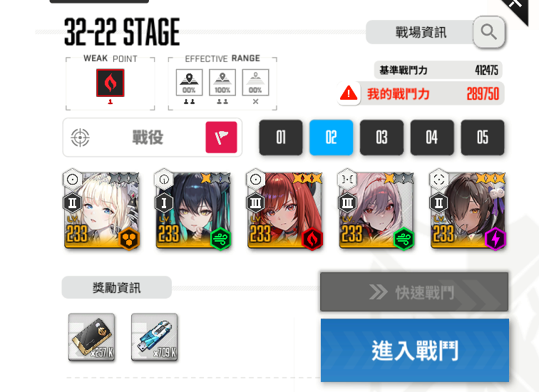This screenshot has height=392, width=539.
Task: Click the 進入戰鬥 enter battle button
Action: click(x=415, y=350)
